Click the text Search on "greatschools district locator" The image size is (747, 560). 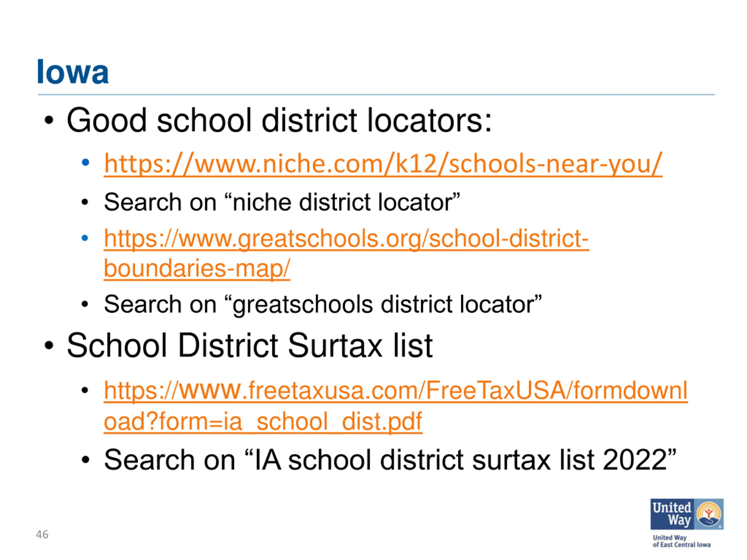click(323, 305)
